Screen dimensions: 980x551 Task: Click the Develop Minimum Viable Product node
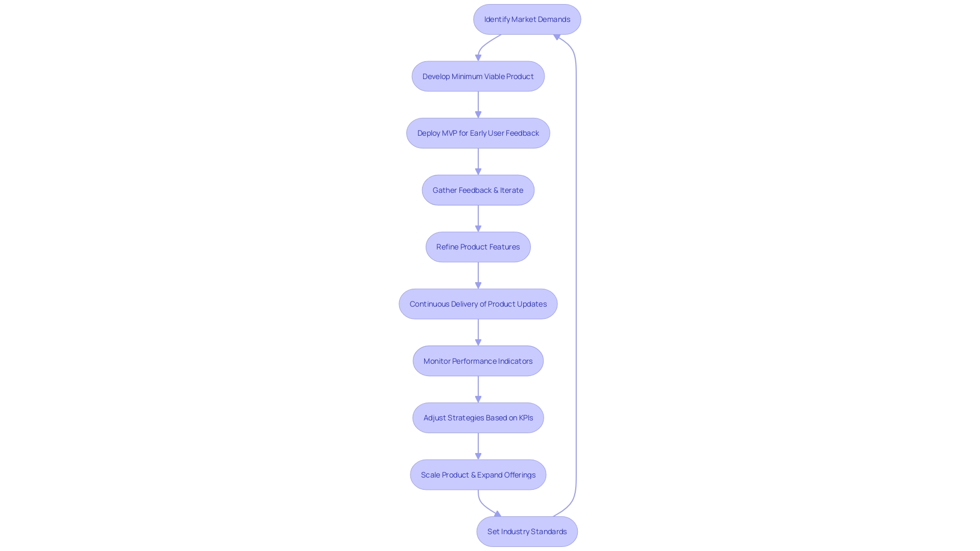[x=478, y=76]
